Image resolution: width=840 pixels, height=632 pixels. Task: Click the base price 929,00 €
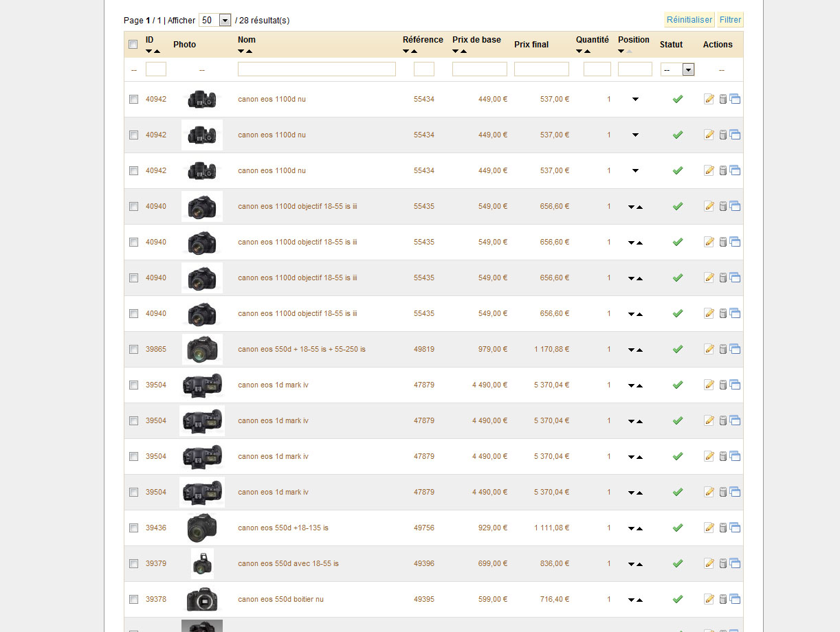493,528
